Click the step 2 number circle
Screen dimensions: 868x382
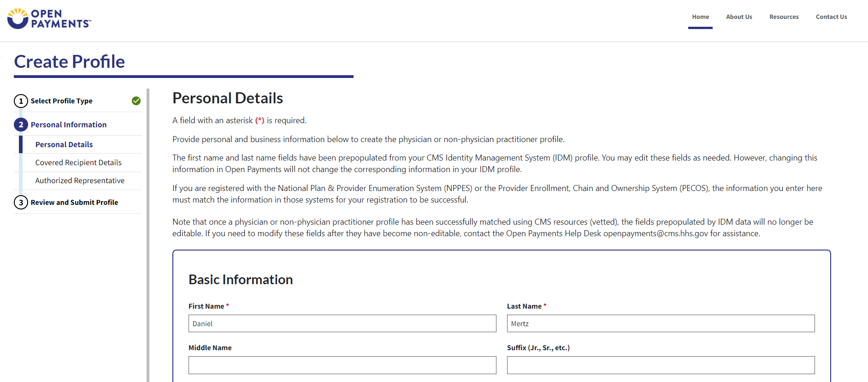tap(21, 125)
